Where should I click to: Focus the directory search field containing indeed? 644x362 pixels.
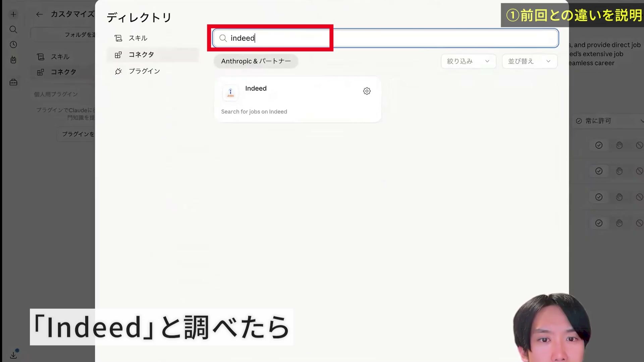[385, 38]
